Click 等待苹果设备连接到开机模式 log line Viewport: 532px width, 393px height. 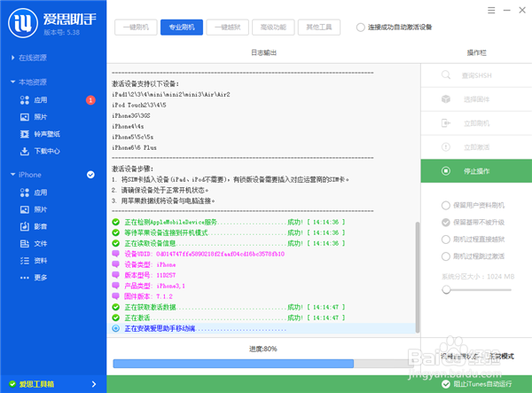[235, 232]
